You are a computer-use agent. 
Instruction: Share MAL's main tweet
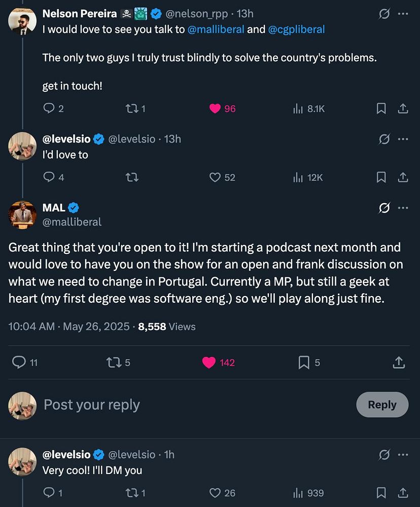(399, 362)
